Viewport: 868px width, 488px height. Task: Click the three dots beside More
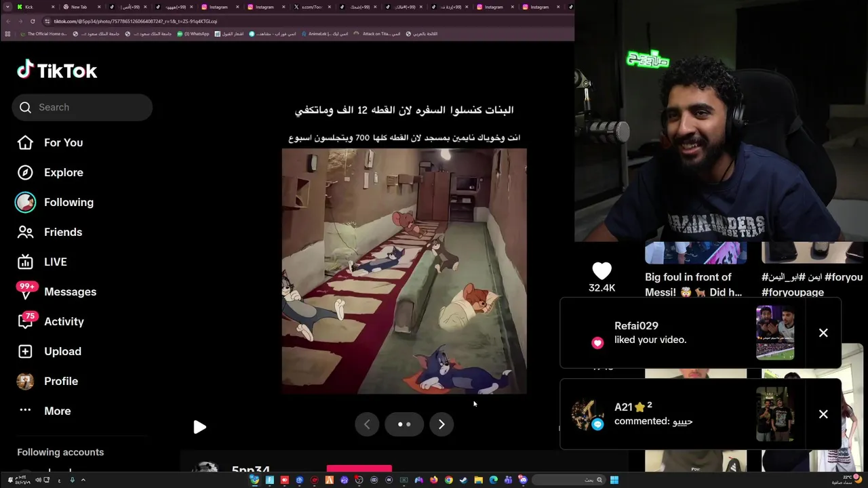pos(25,410)
